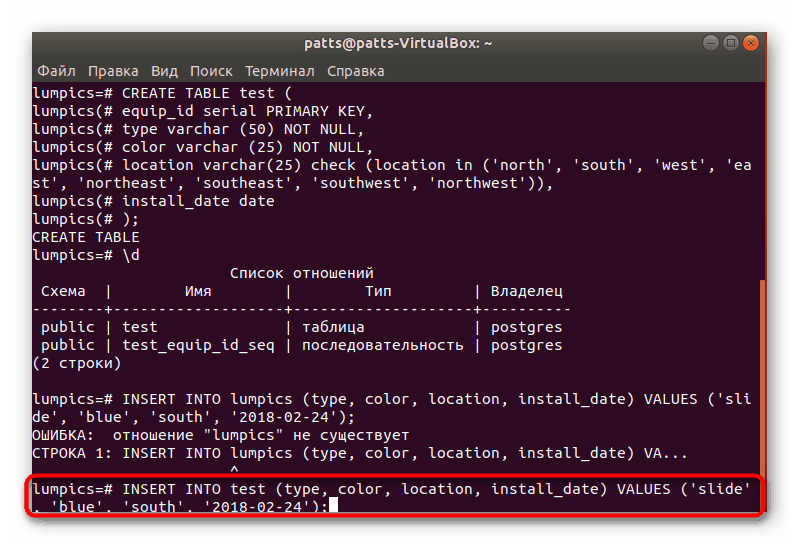Open the Правка menu

113,71
